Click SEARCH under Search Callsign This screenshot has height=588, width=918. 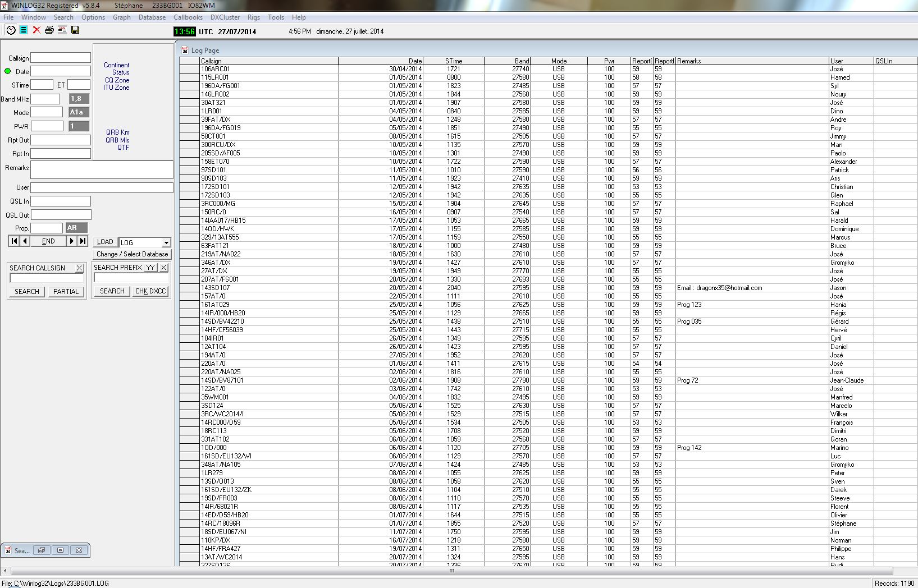27,292
